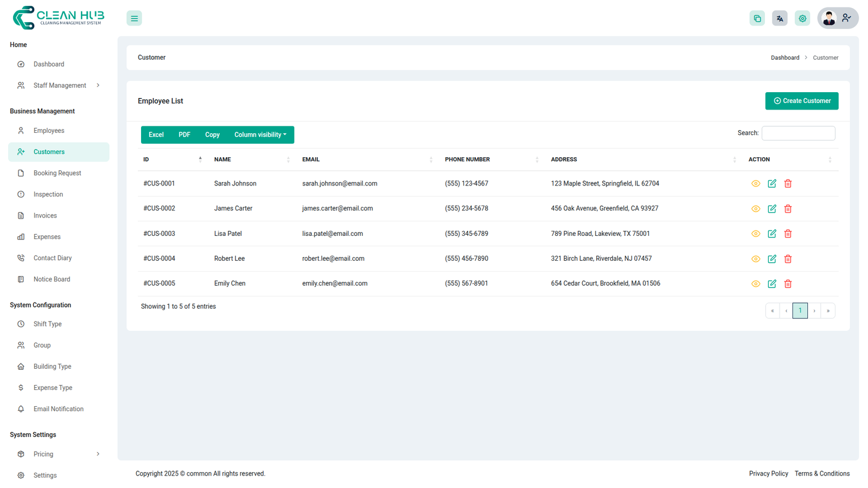The width and height of the screenshot is (868, 488).
Task: Go to Booking Request in sidebar
Action: click(x=57, y=174)
